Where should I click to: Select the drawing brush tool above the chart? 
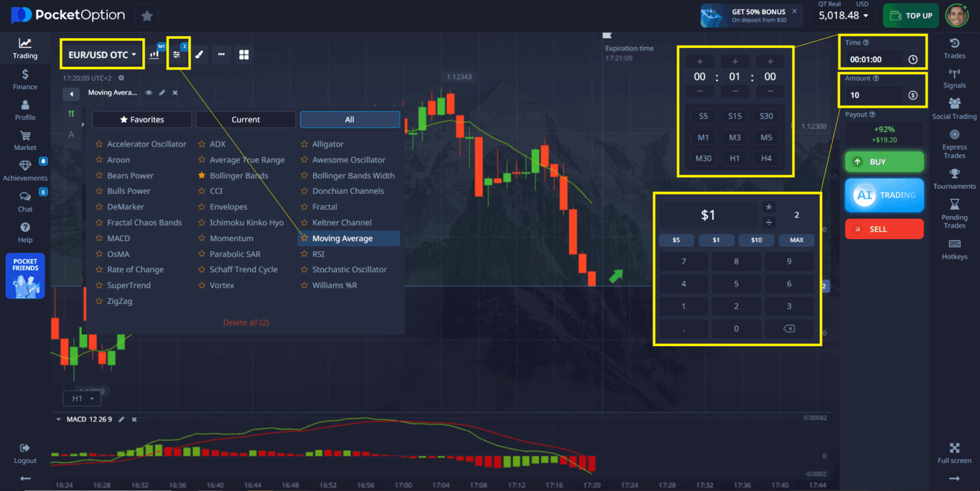(x=200, y=54)
